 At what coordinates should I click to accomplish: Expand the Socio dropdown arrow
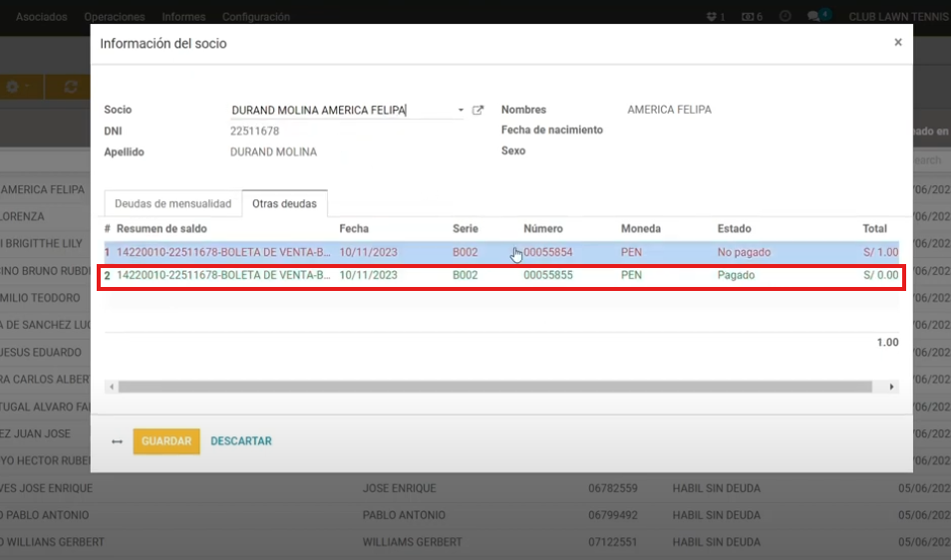pyautogui.click(x=461, y=111)
